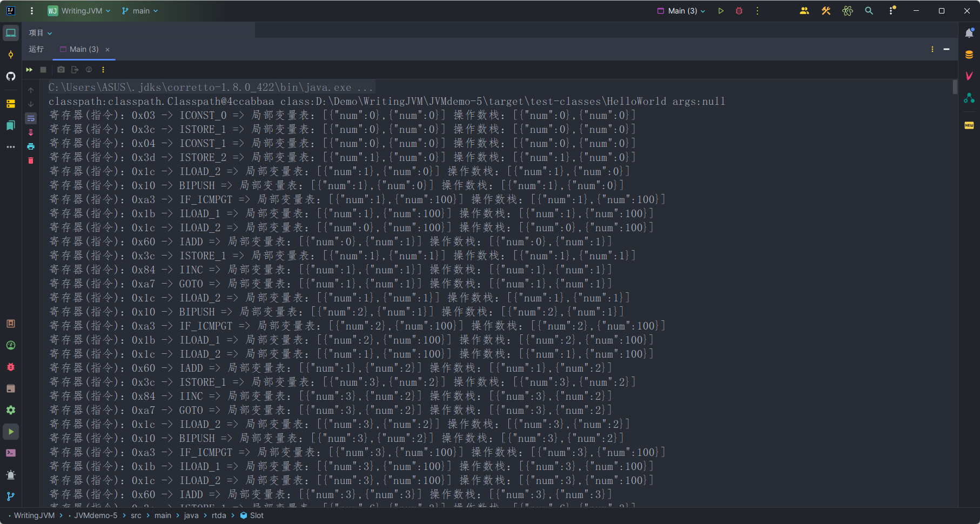The height and width of the screenshot is (524, 980).
Task: Close the Main (3) run tab
Action: [108, 50]
